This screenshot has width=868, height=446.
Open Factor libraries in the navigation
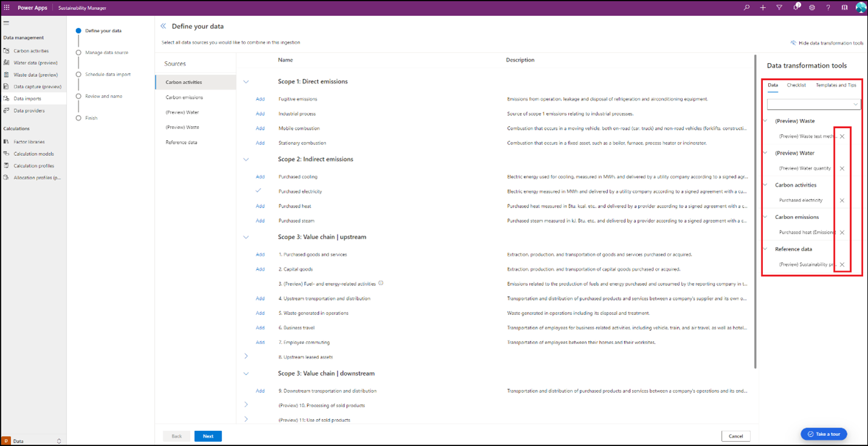pyautogui.click(x=29, y=142)
